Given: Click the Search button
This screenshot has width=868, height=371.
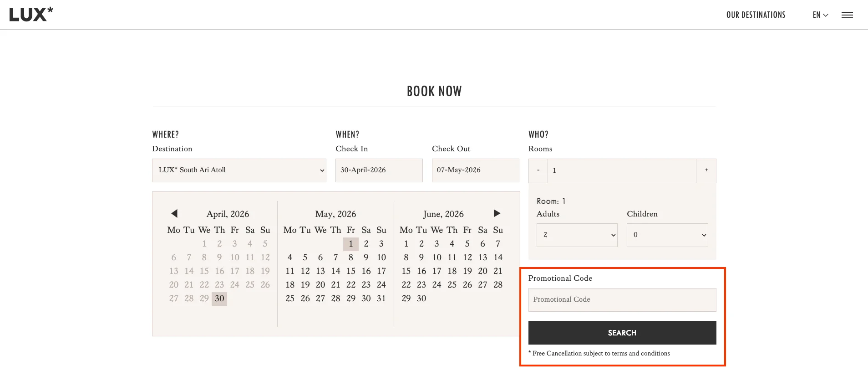Looking at the screenshot, I should (x=622, y=333).
